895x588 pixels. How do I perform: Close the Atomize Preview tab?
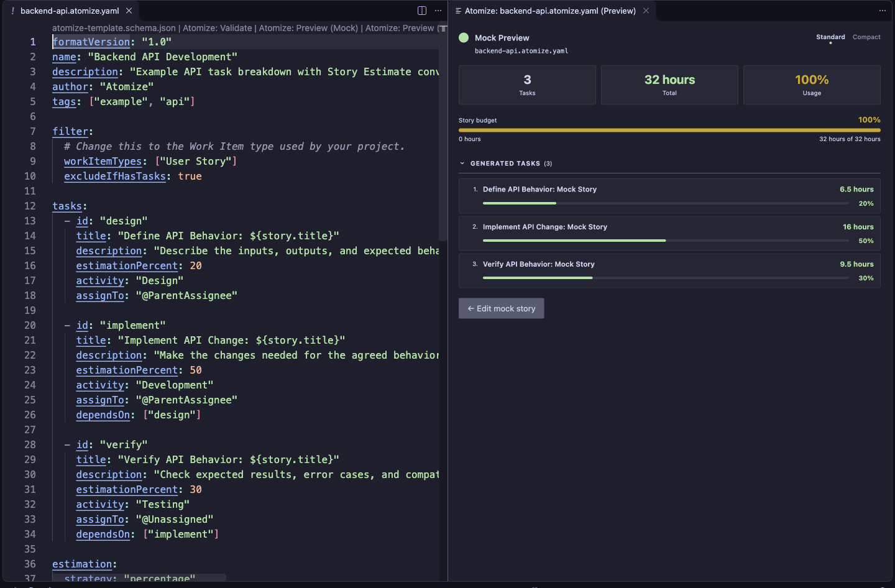tap(646, 11)
